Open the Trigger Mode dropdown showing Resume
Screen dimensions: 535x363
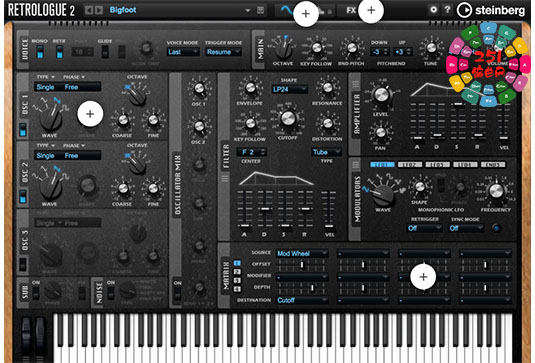[223, 52]
